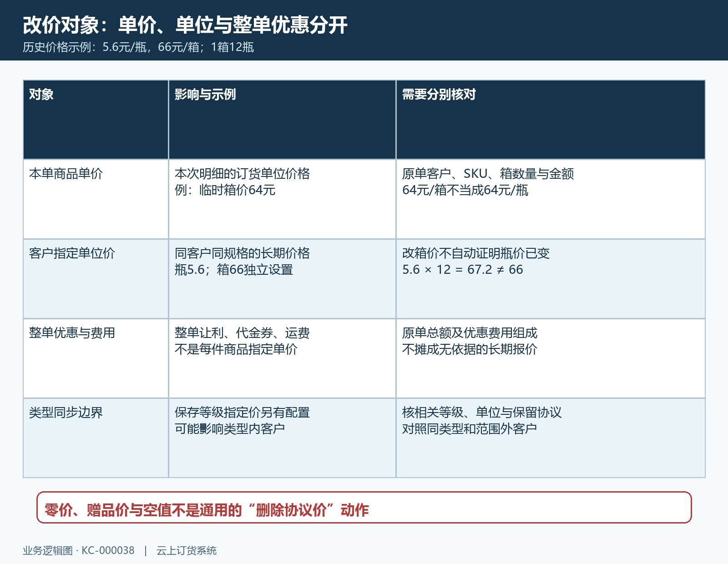Select the subtitle starting with '历史价格示例'
728x564 pixels.
point(138,47)
